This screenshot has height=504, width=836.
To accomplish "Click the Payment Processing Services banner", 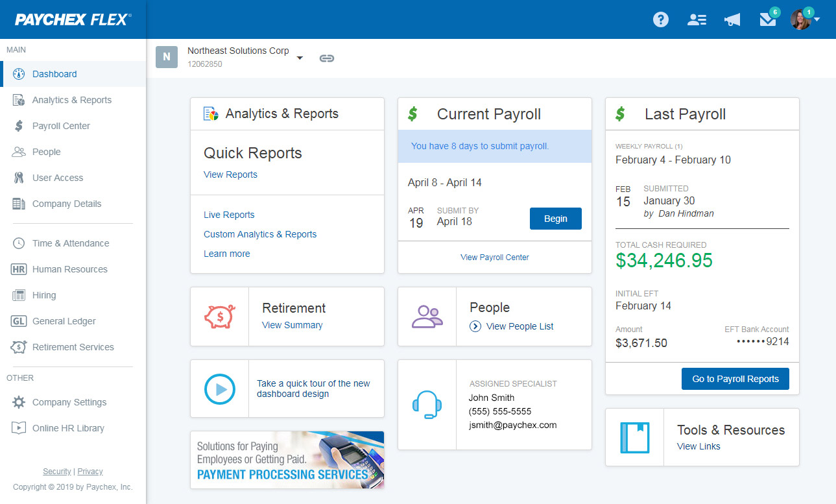I will click(287, 460).
